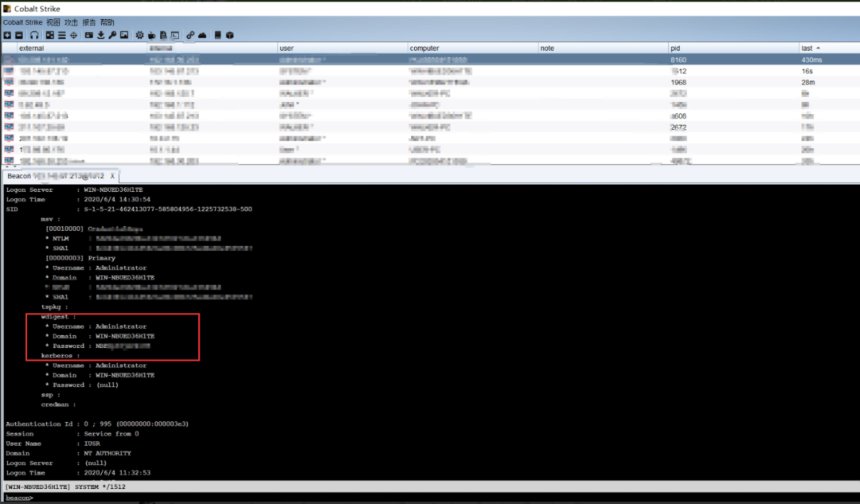Click the MS Office Macro document icon
This screenshot has height=504, width=860.
click(163, 35)
